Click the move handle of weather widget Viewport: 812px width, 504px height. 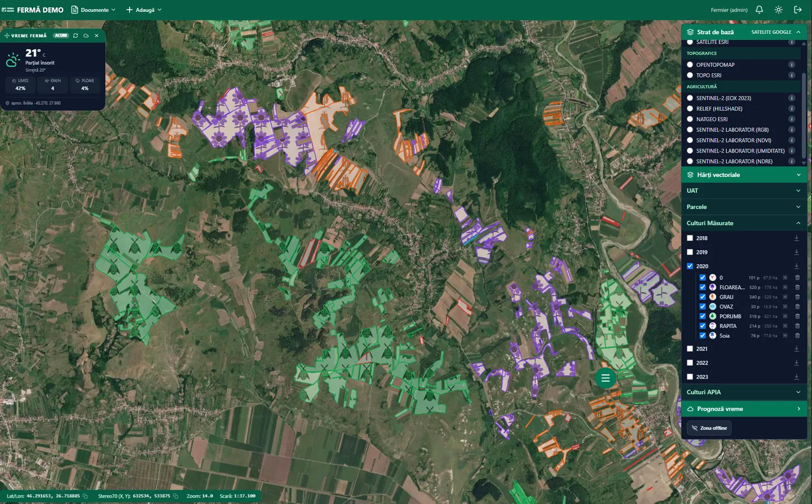point(7,36)
